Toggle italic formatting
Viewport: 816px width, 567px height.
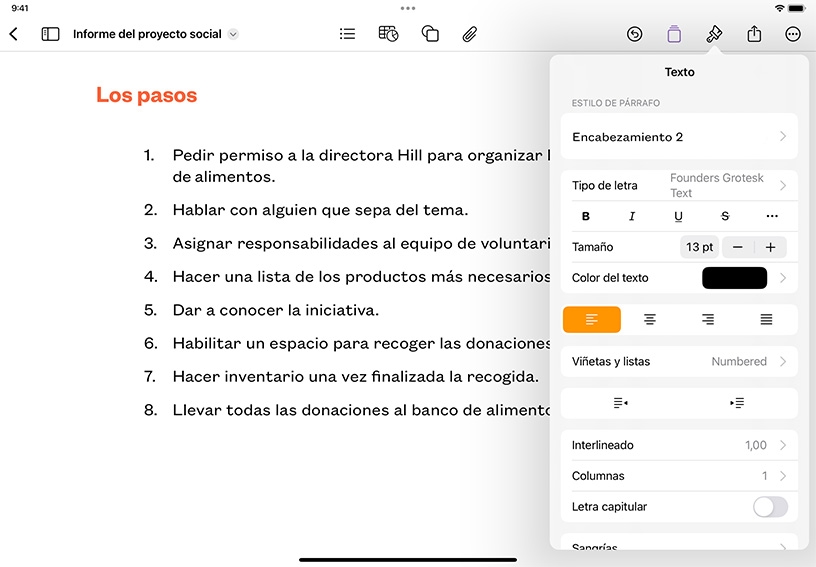[x=632, y=216]
